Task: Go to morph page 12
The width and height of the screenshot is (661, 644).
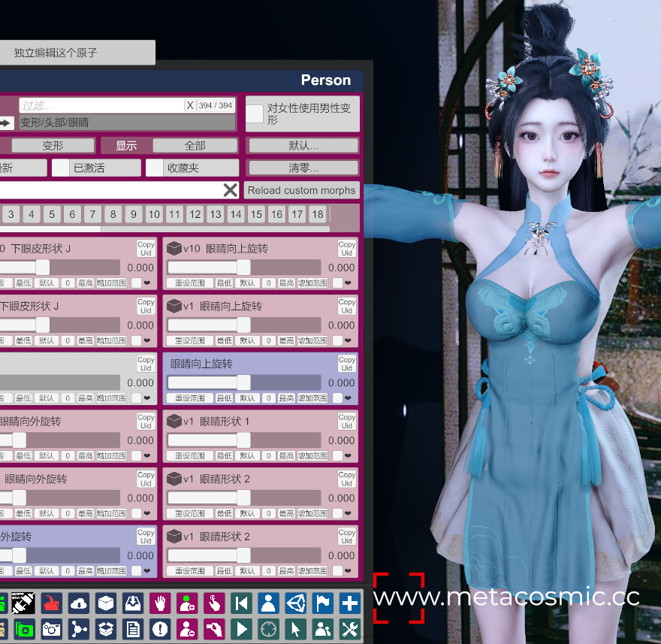Action: (195, 214)
